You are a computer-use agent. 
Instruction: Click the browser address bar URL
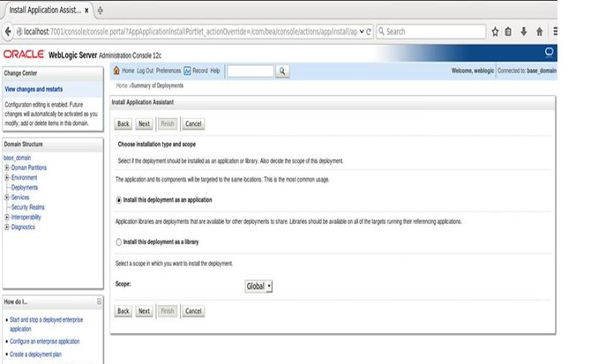(191, 32)
